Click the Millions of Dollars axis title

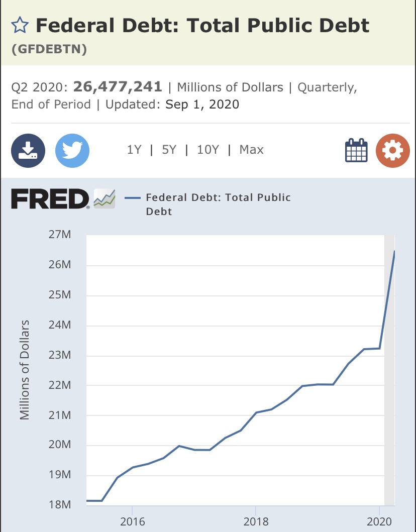pyautogui.click(x=25, y=369)
